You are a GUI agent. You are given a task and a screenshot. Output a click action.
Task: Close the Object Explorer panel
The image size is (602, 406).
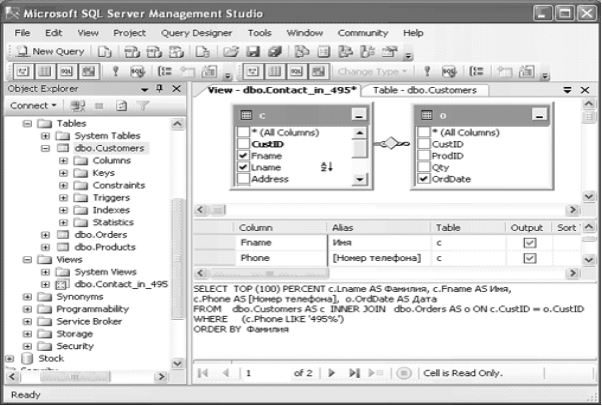(176, 89)
